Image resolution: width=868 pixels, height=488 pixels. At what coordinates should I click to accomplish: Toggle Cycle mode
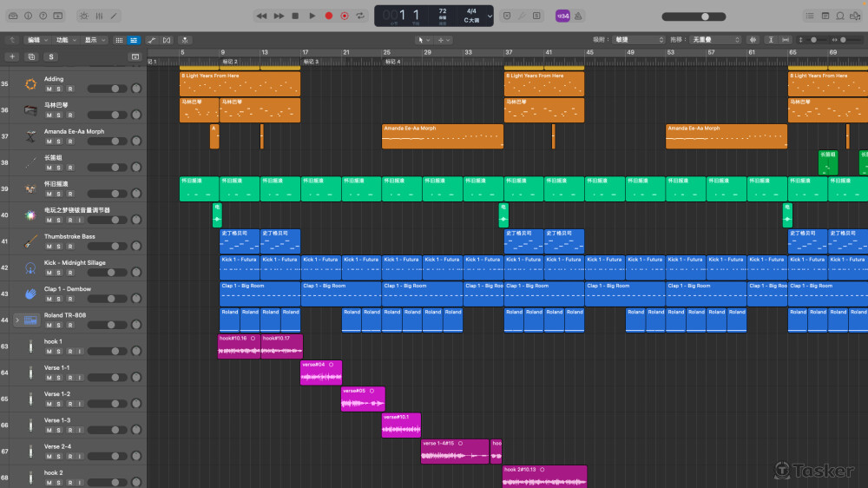click(360, 16)
